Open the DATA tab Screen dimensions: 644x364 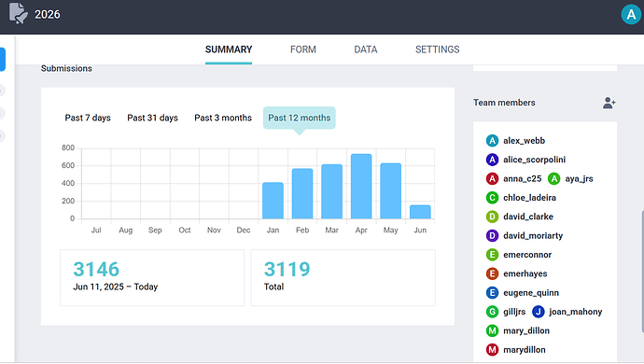366,49
